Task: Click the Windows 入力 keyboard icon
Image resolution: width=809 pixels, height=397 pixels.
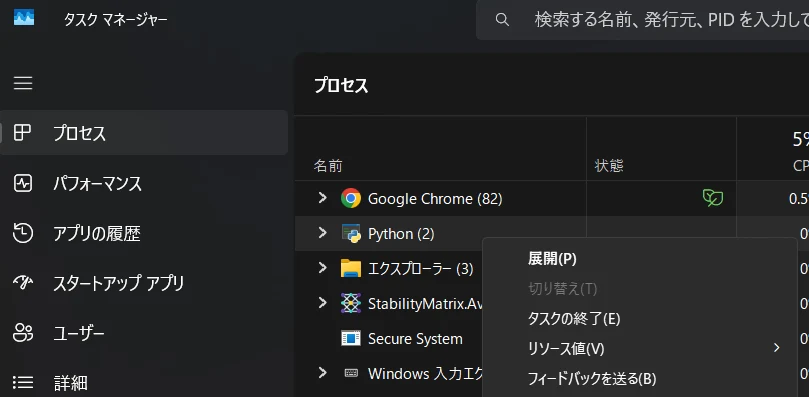Action: (x=351, y=373)
